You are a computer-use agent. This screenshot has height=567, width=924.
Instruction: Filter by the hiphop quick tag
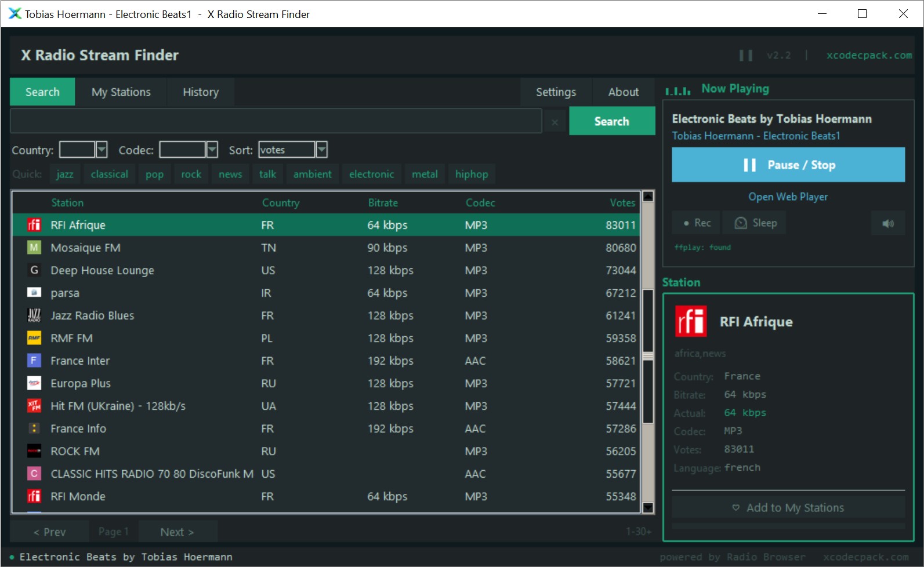pos(472,174)
